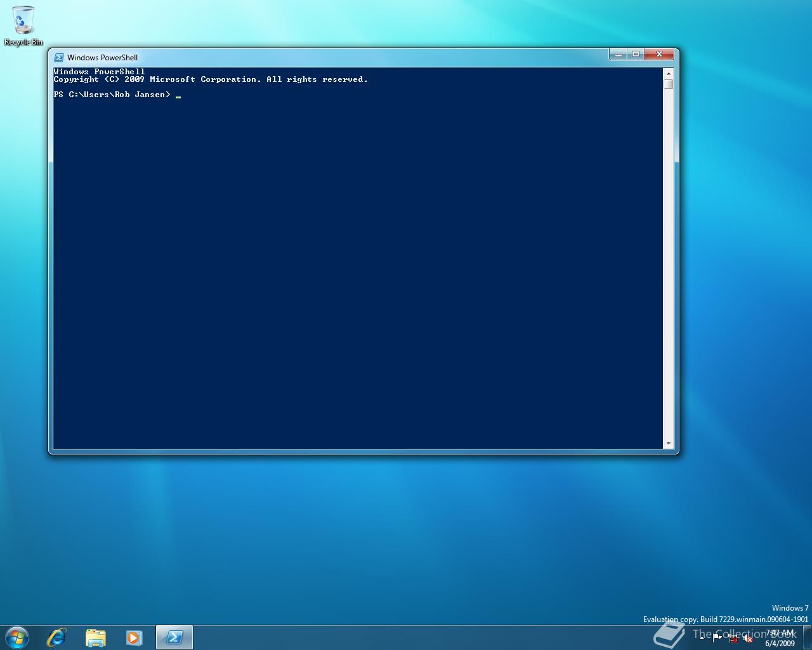Click the PowerShell scrollbar up arrow
Image resolution: width=812 pixels, height=650 pixels.
668,74
